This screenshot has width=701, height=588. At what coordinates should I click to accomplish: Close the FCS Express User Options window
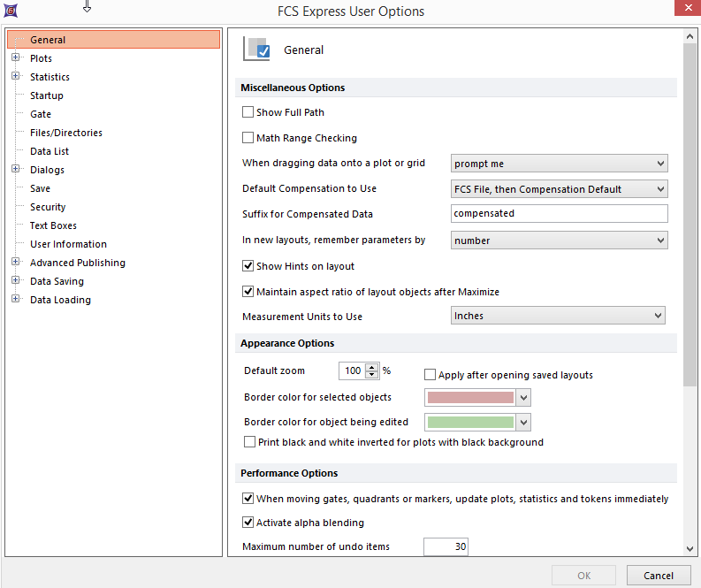point(686,10)
